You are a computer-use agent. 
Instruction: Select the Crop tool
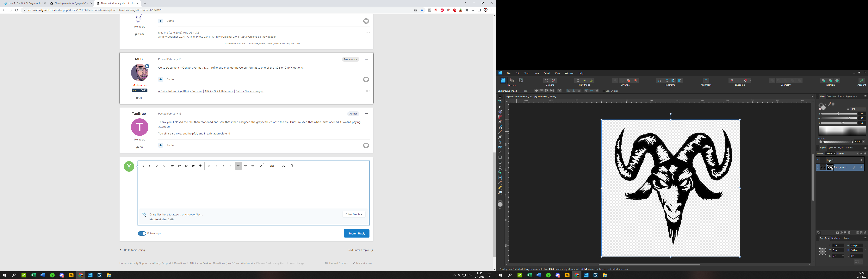[x=500, y=152]
